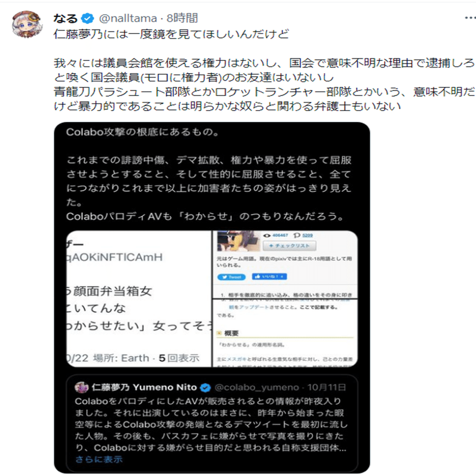
Task: Open the 顔面弁当箱女 tweet screenshot image
Action: coord(139,299)
